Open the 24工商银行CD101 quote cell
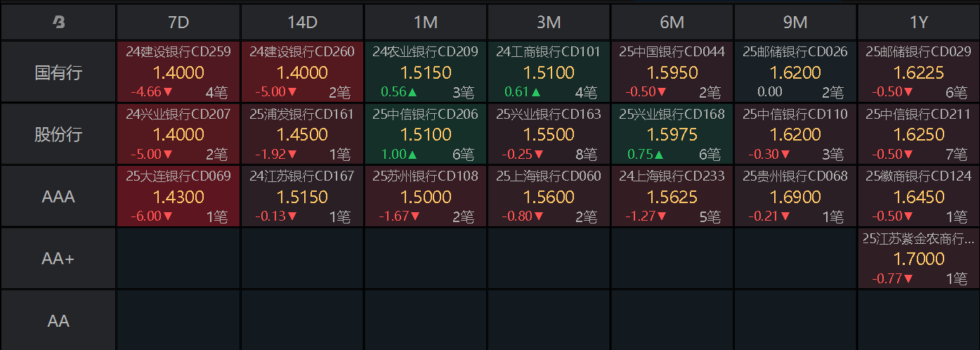The width and height of the screenshot is (980, 350). pyautogui.click(x=549, y=72)
